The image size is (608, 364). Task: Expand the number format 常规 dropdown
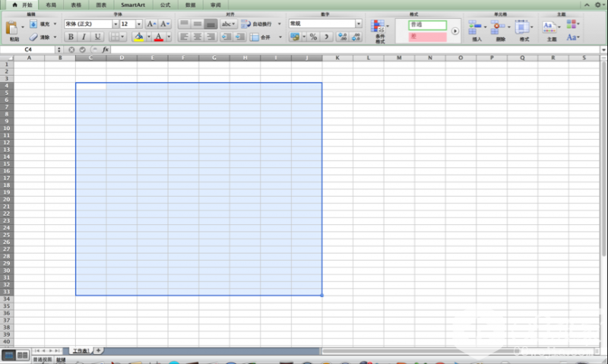358,24
